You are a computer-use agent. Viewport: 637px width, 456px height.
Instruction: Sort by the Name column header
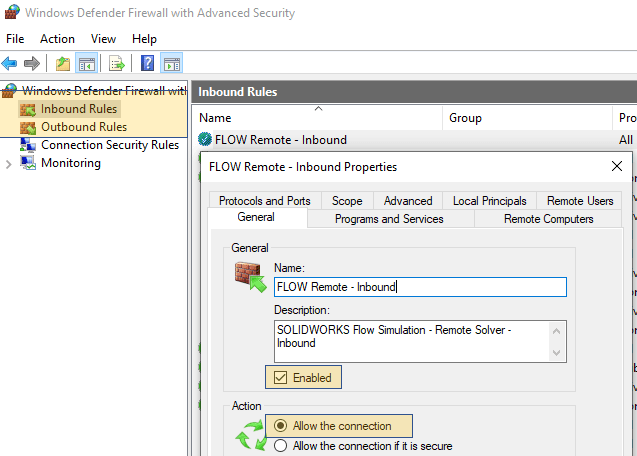point(317,118)
